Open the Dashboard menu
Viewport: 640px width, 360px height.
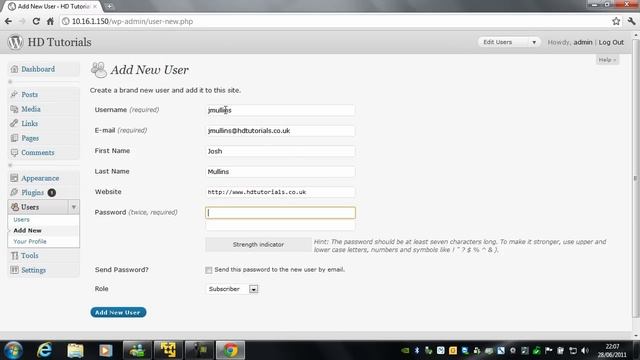(x=38, y=69)
